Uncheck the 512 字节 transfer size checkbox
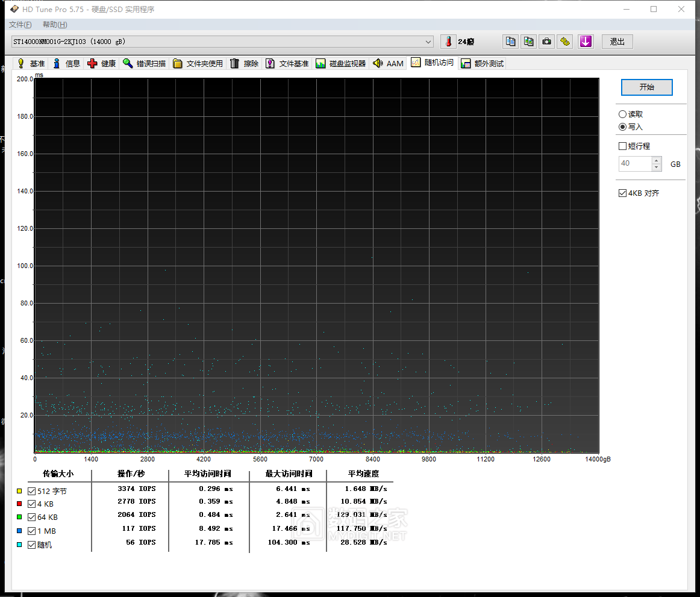Screen dimensions: 700x597 32,492
